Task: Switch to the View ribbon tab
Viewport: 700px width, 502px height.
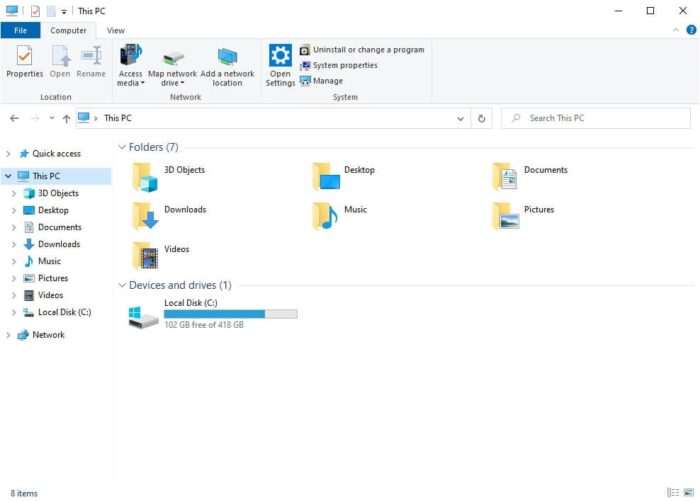Action: pyautogui.click(x=116, y=30)
